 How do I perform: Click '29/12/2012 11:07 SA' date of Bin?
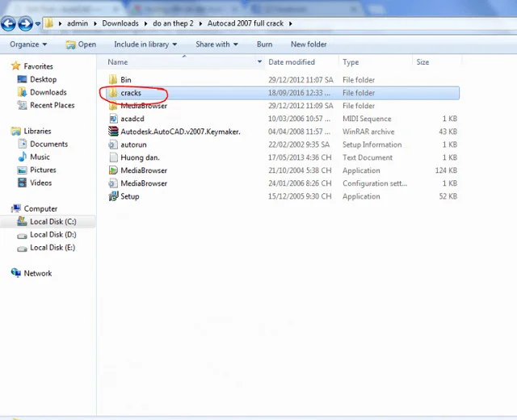(x=301, y=80)
